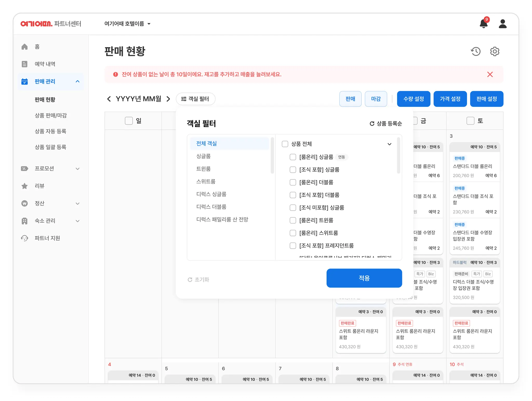
Task: Click the blue 적용 button
Action: click(x=364, y=278)
